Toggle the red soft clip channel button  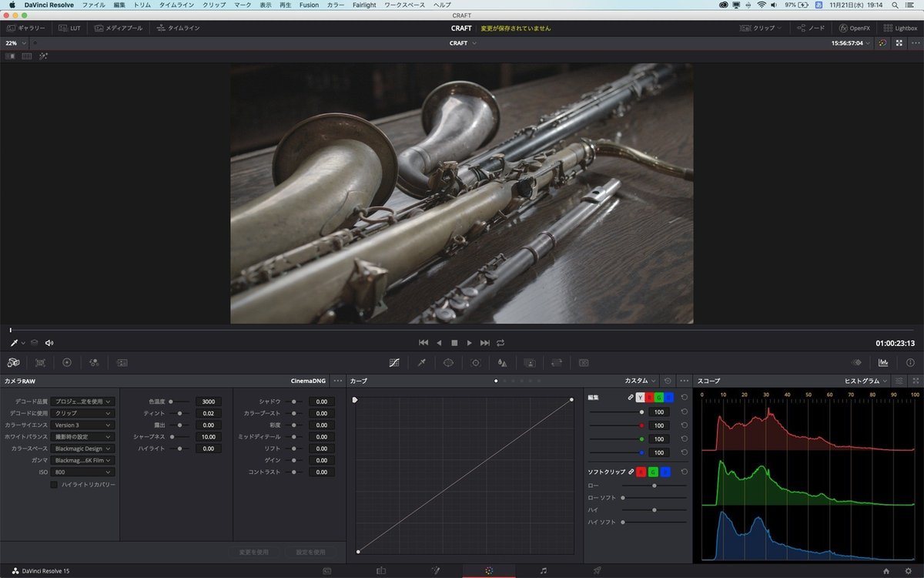pos(641,472)
